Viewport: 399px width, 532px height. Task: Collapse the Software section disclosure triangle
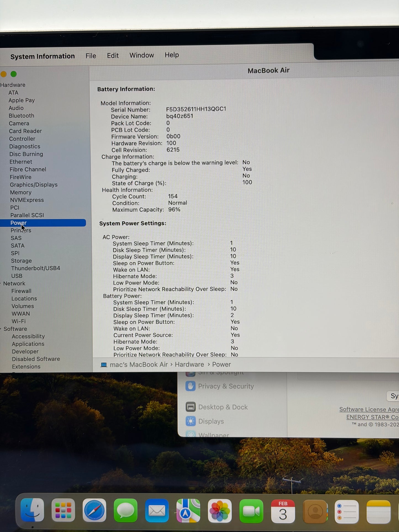1,329
